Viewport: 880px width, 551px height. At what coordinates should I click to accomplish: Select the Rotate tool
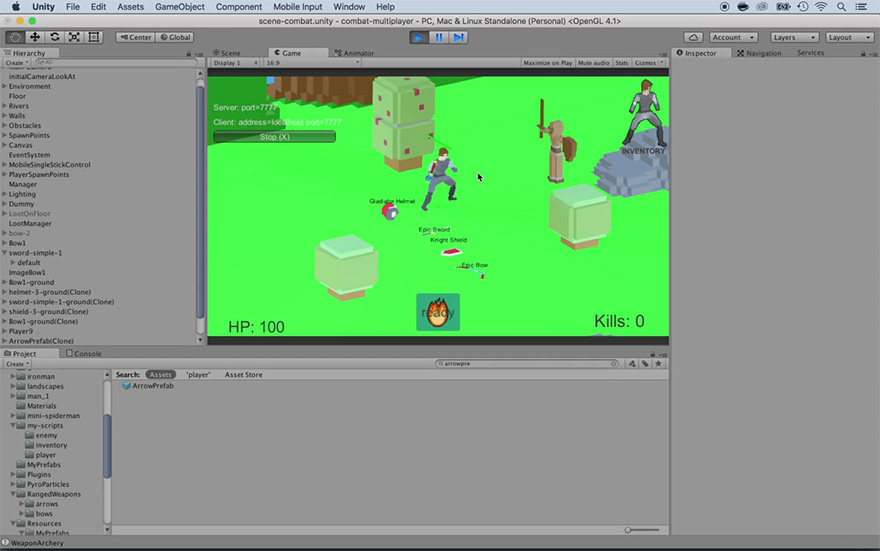point(54,37)
